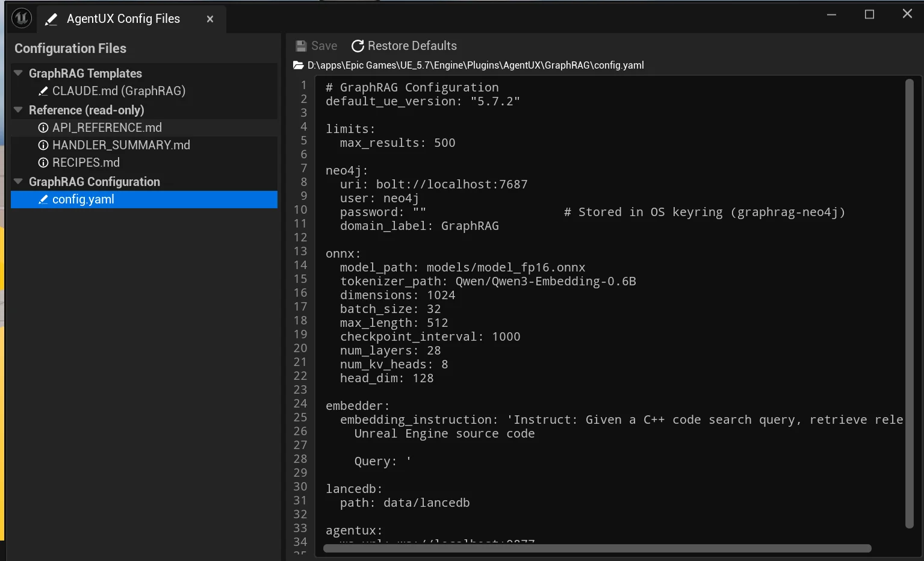
Task: Click the '# GraphRAG Configuration' comment line
Action: point(412,87)
